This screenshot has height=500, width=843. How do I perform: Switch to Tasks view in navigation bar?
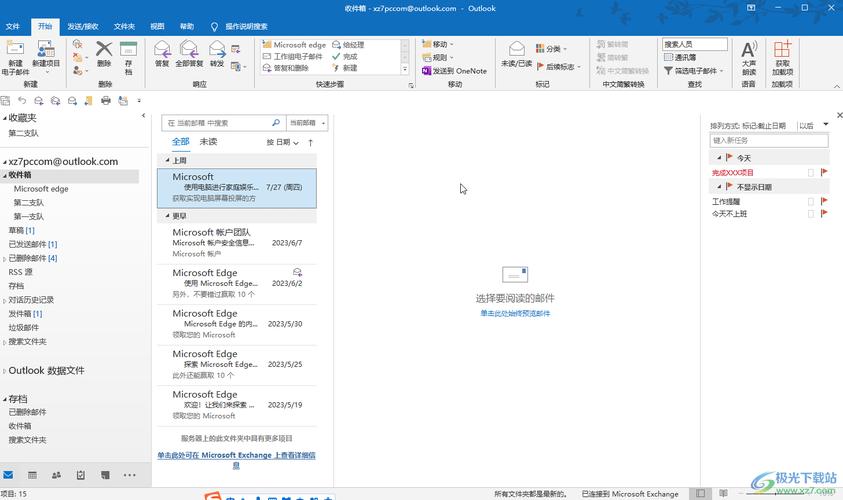coord(81,475)
